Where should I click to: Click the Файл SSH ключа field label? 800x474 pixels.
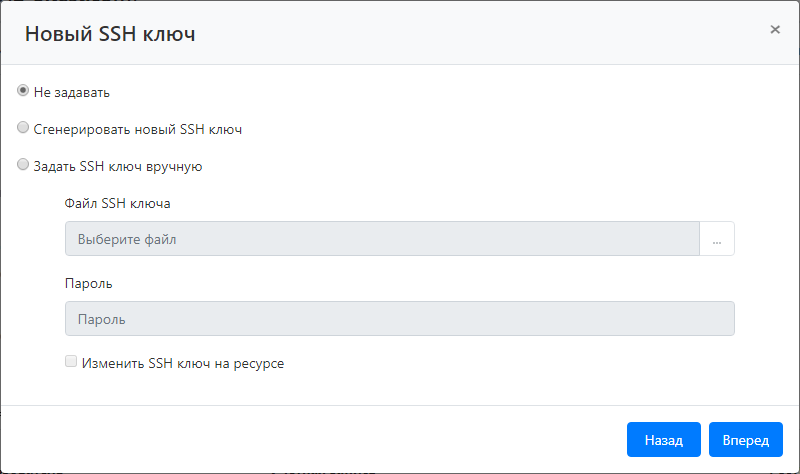click(x=117, y=203)
